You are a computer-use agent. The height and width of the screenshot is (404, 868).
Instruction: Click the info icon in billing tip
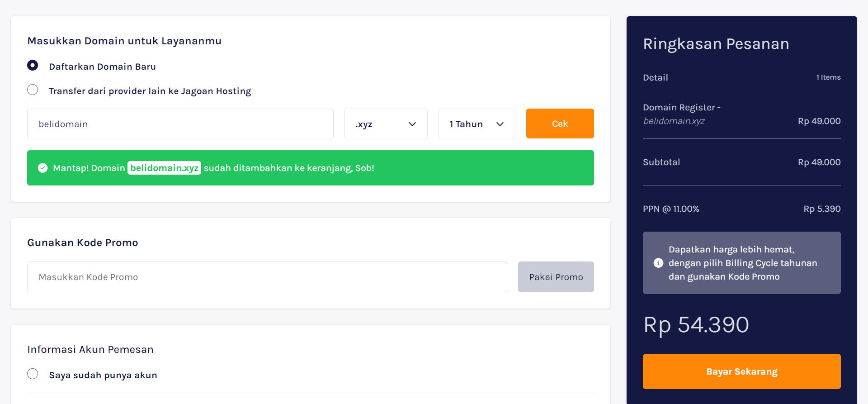[x=658, y=263]
